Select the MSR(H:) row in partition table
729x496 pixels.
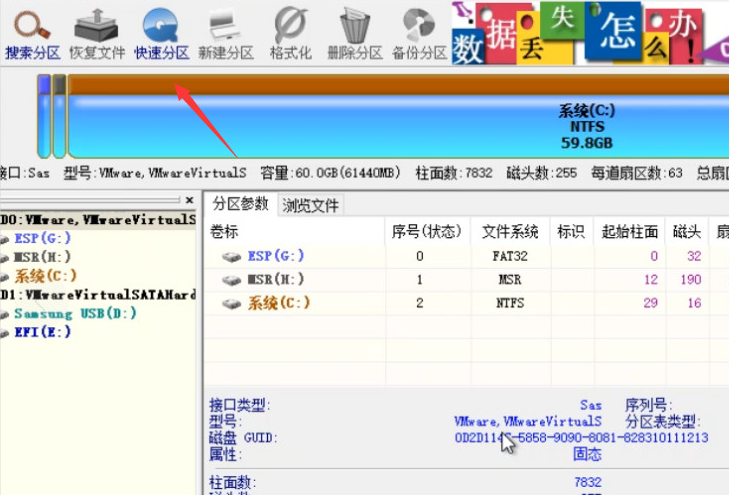466,279
